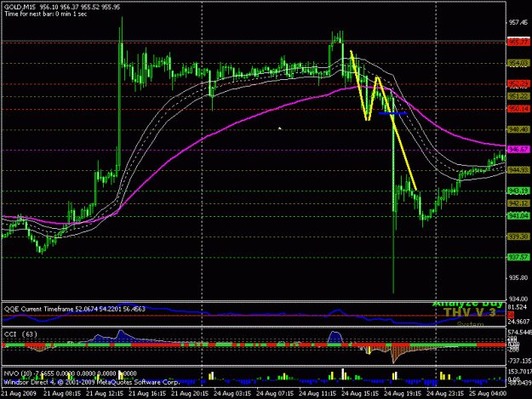Select the 942.12 price level label
532x399 pixels.
pyautogui.click(x=518, y=203)
